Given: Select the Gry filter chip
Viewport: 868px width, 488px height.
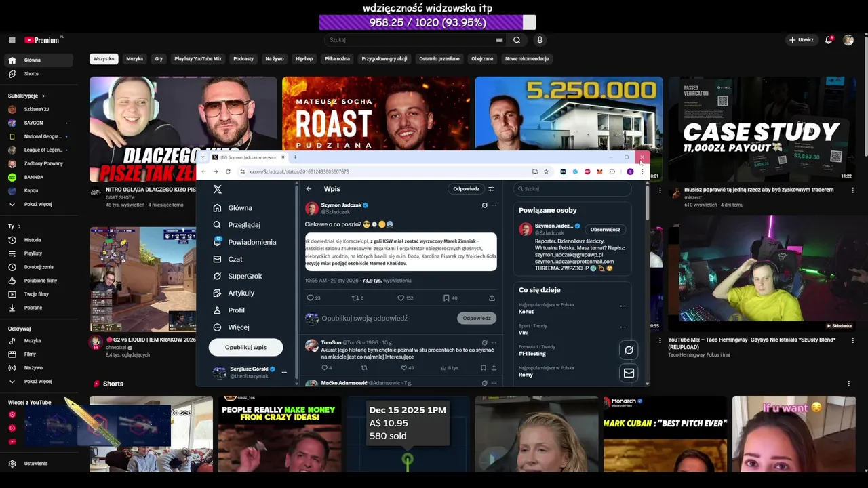Looking at the screenshot, I should [159, 59].
